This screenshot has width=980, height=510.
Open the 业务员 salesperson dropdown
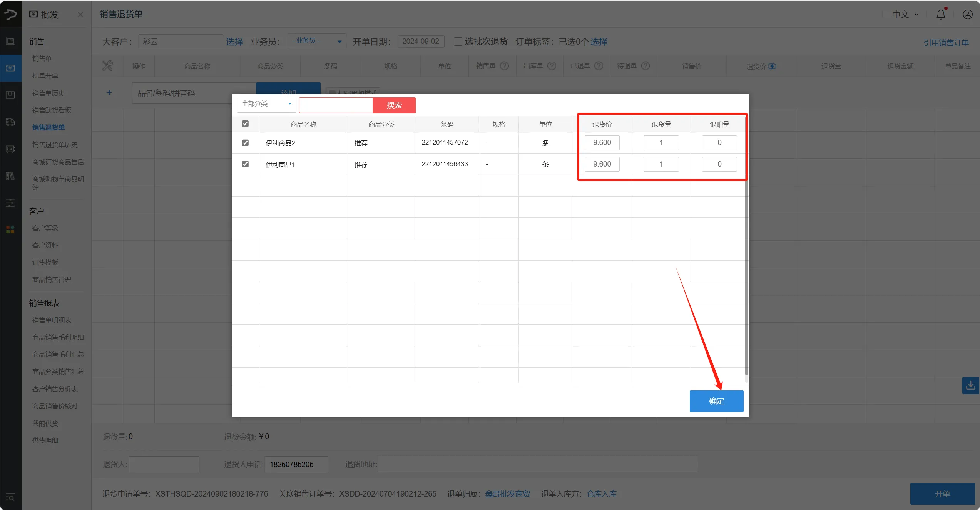[317, 41]
